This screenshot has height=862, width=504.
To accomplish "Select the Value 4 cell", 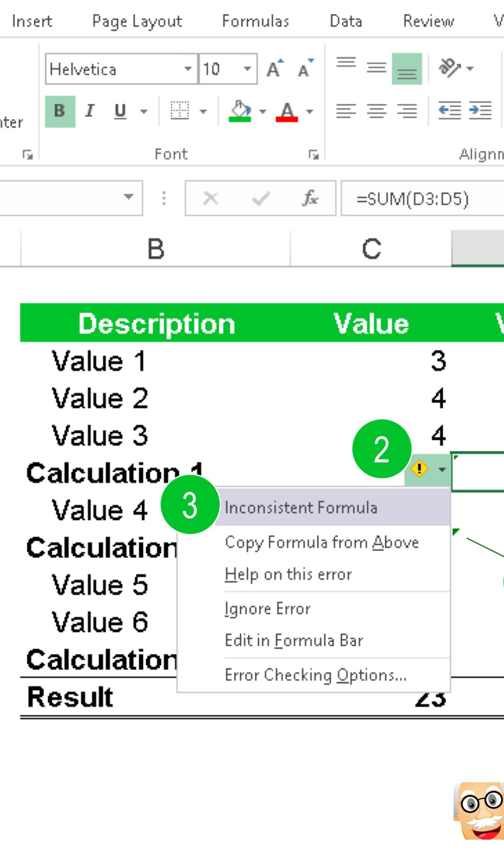I will click(100, 510).
